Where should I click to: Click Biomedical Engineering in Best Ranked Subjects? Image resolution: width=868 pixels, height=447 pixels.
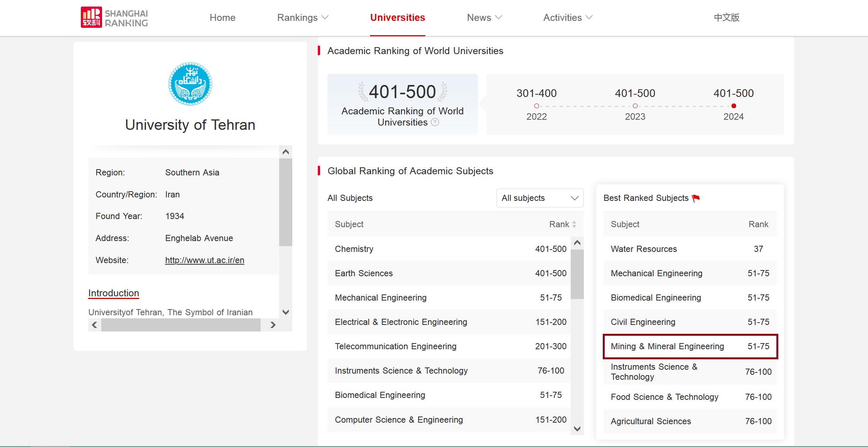690,297
